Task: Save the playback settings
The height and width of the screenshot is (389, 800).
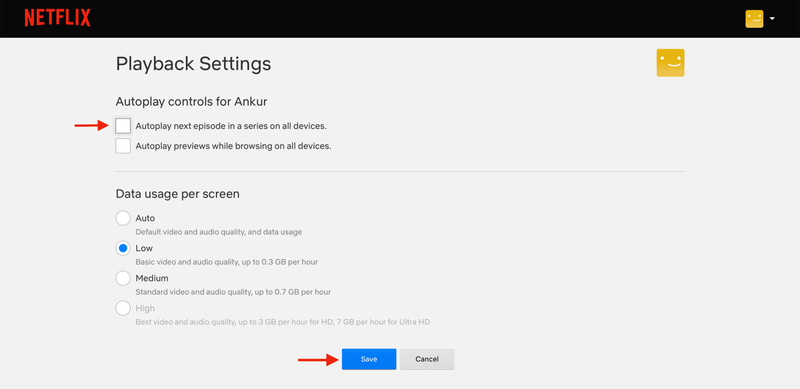Action: (x=369, y=359)
